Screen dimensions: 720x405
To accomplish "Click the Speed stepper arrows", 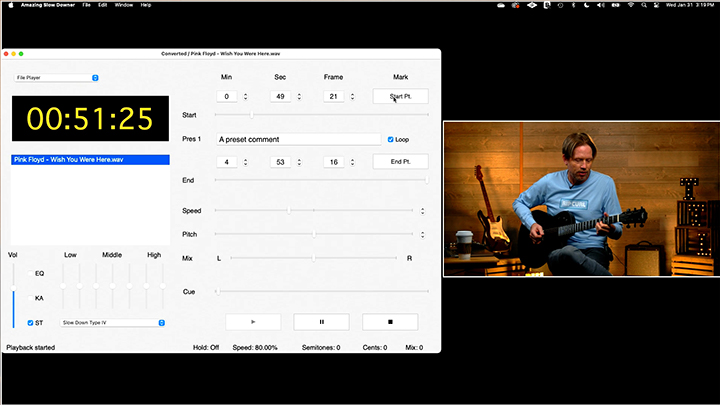I will [422, 211].
